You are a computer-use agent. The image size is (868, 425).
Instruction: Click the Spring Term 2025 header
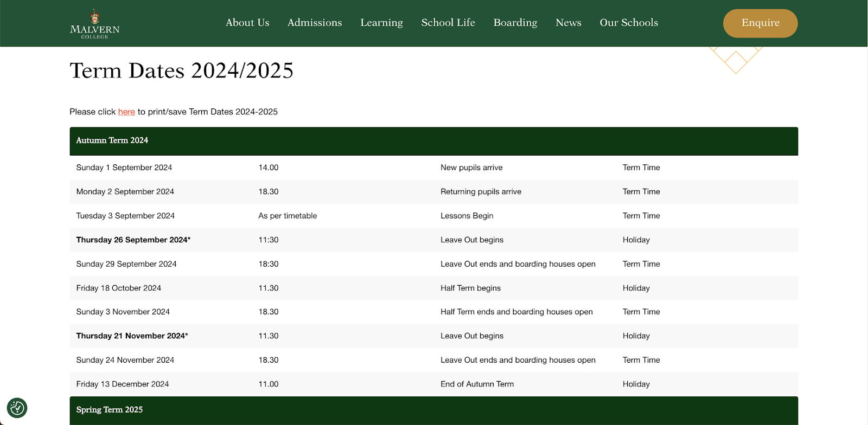coord(434,410)
